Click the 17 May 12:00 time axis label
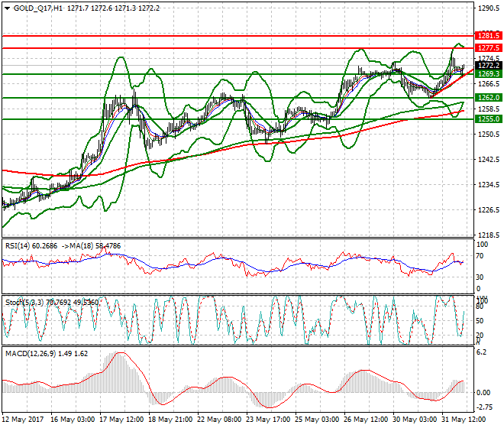 pyautogui.click(x=121, y=420)
